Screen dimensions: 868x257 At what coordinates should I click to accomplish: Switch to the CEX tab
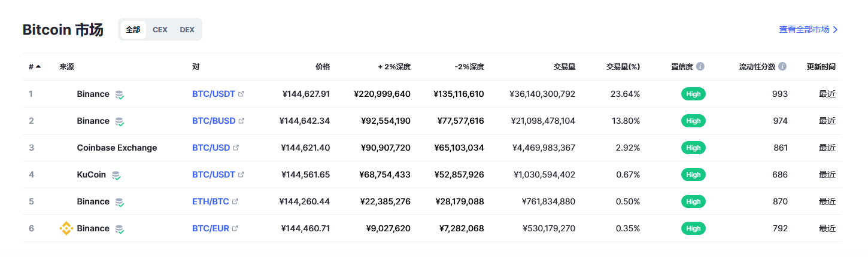(160, 30)
